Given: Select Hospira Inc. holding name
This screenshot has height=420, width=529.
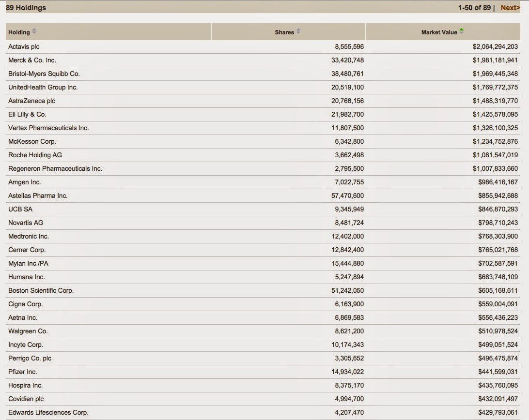Looking at the screenshot, I should pyautogui.click(x=25, y=385).
